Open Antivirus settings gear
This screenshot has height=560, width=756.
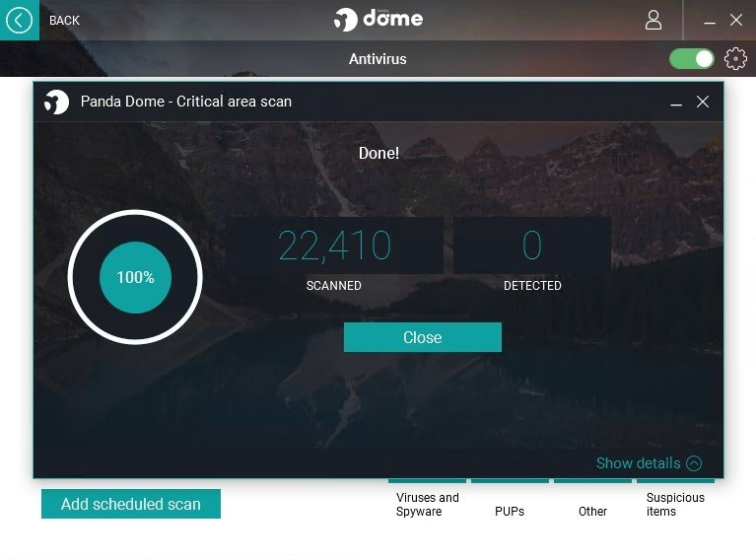pos(735,59)
